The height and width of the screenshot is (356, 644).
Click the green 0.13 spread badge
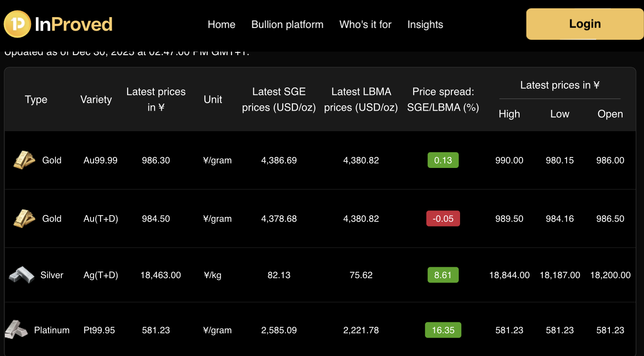[x=443, y=160]
